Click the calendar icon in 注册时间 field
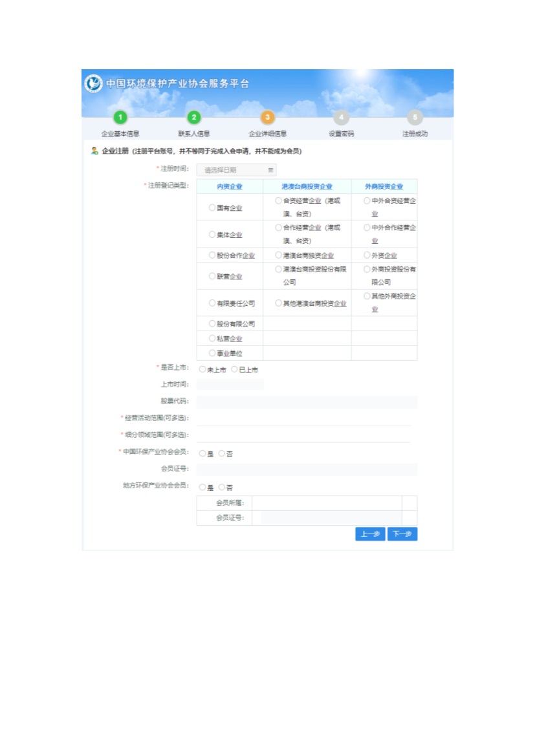535x756 pixels. click(270, 170)
